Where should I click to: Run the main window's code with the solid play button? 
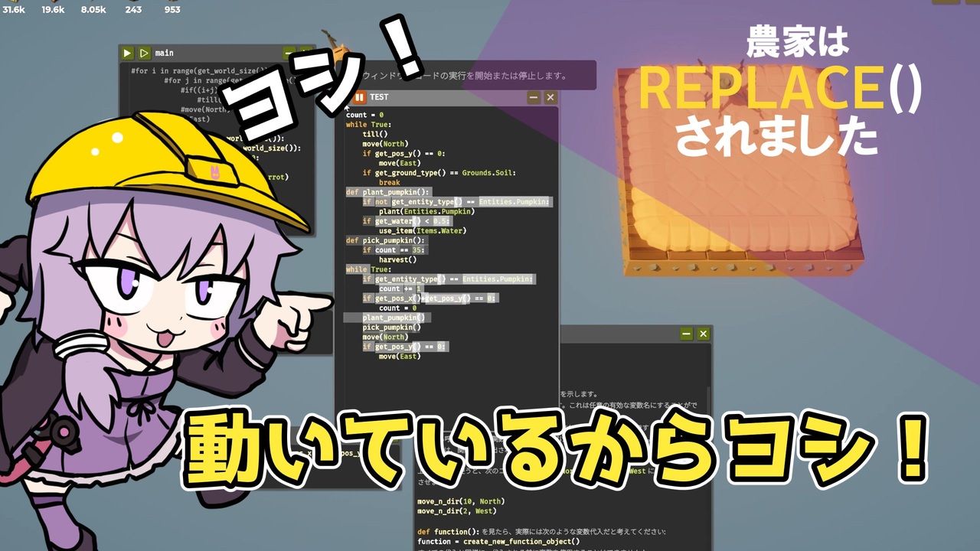(x=127, y=53)
